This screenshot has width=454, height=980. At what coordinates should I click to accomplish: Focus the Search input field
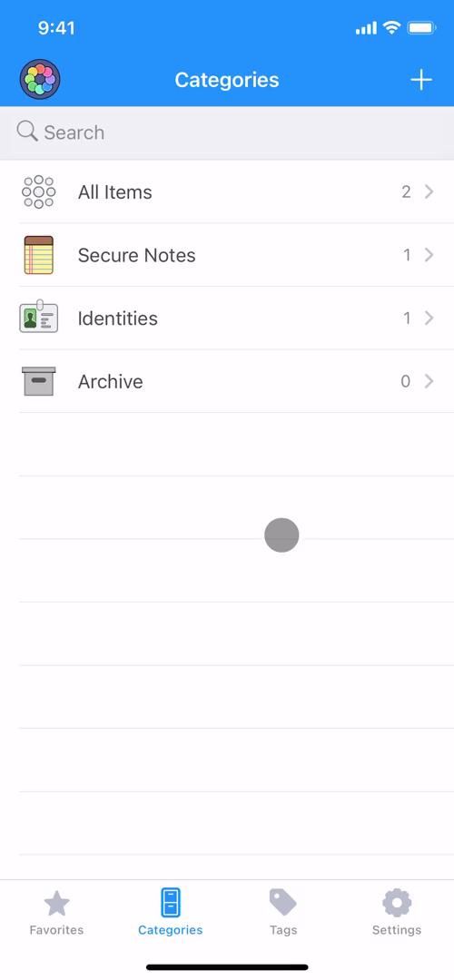point(227,132)
